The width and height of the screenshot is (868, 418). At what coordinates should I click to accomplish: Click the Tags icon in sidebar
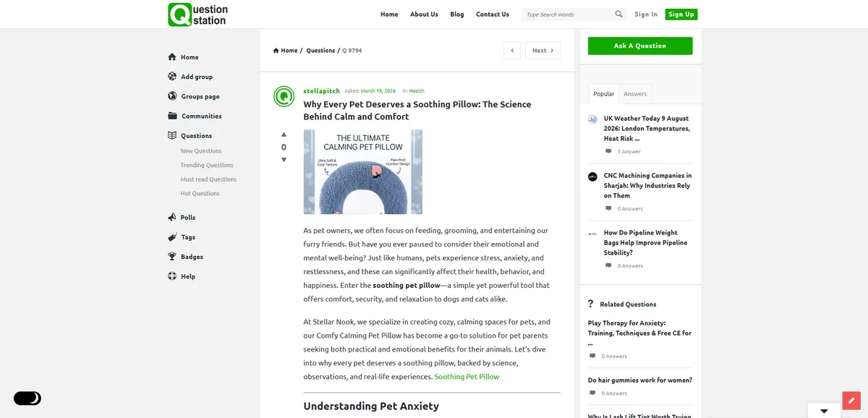[172, 237]
